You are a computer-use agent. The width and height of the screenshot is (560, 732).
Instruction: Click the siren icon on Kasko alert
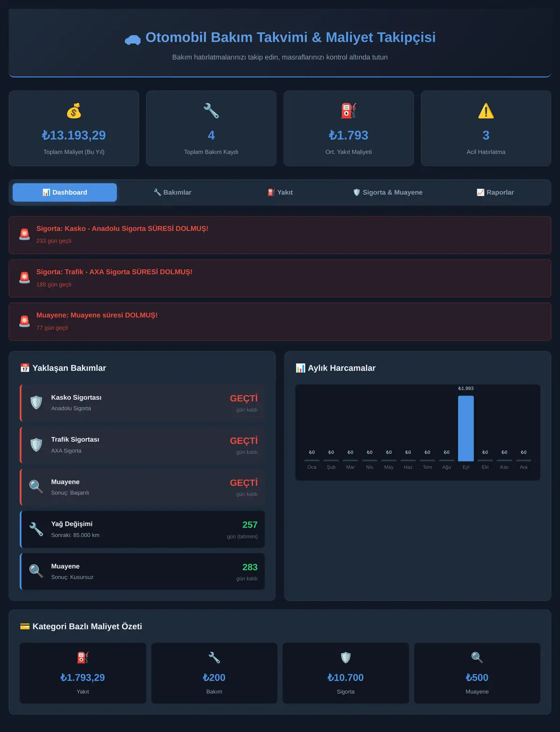click(x=25, y=234)
